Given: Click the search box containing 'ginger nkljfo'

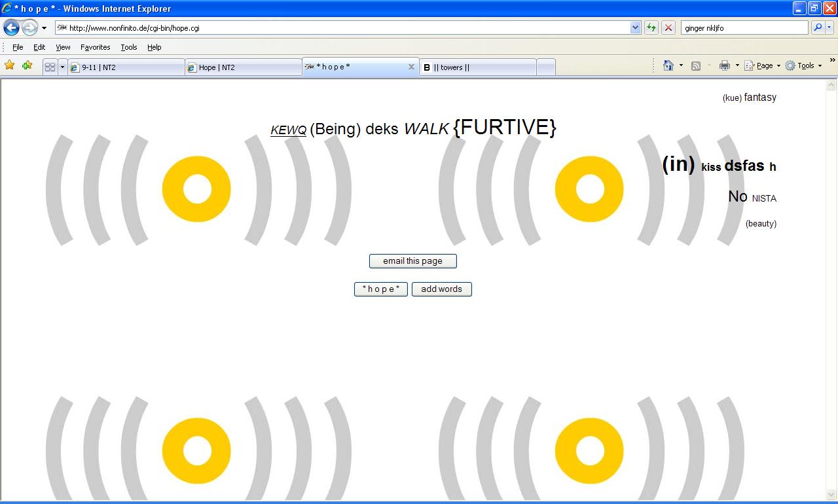Looking at the screenshot, I should [744, 27].
